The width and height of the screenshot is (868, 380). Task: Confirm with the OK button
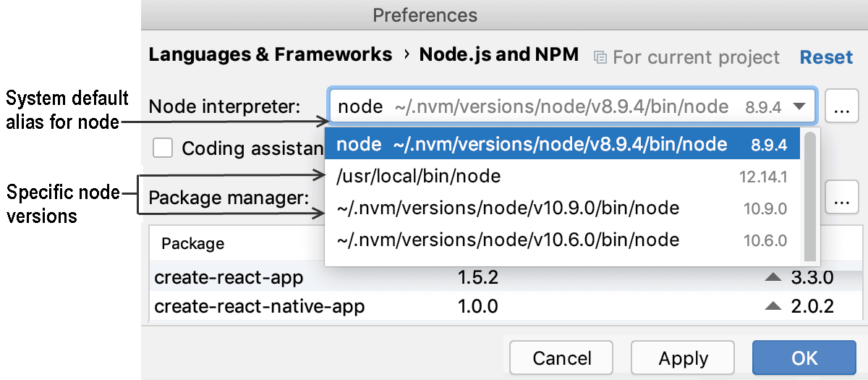coord(804,358)
